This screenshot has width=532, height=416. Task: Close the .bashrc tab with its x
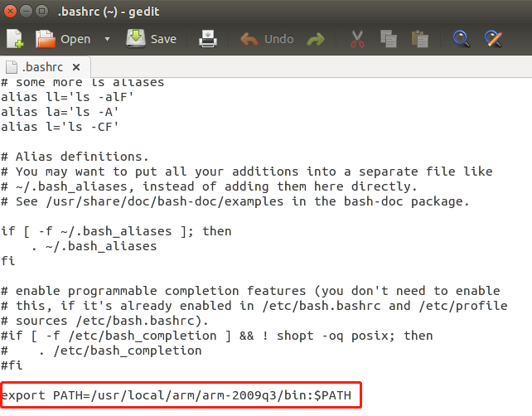click(x=76, y=67)
